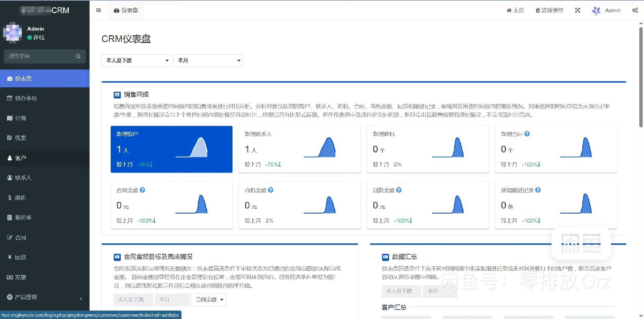
Task: Open the 本人及下属 scope dropdown
Action: (x=136, y=61)
